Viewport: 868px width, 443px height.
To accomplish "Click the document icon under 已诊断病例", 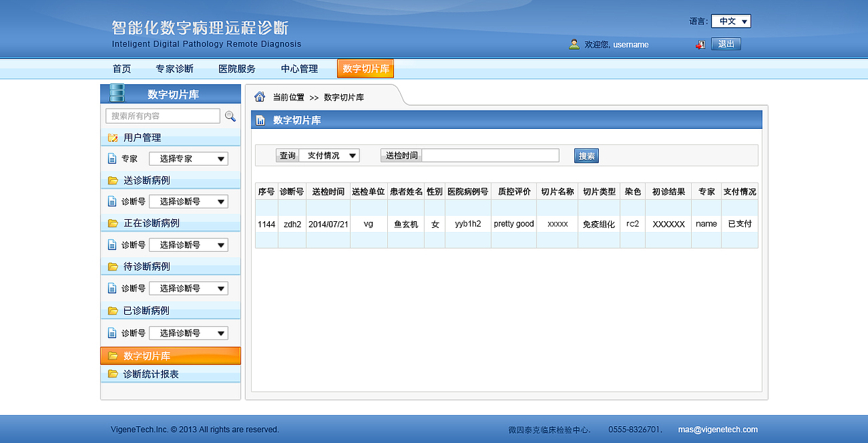I will point(113,333).
